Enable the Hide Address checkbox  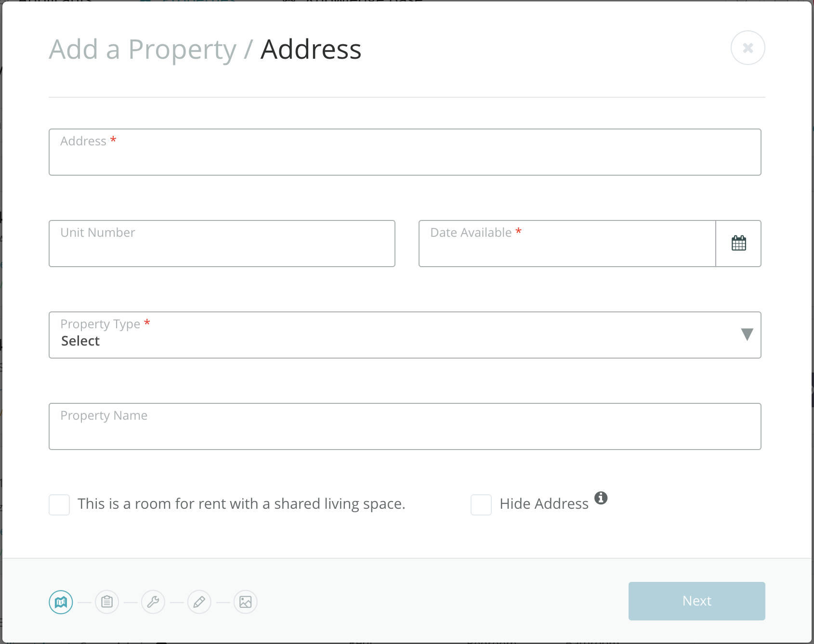[481, 504]
